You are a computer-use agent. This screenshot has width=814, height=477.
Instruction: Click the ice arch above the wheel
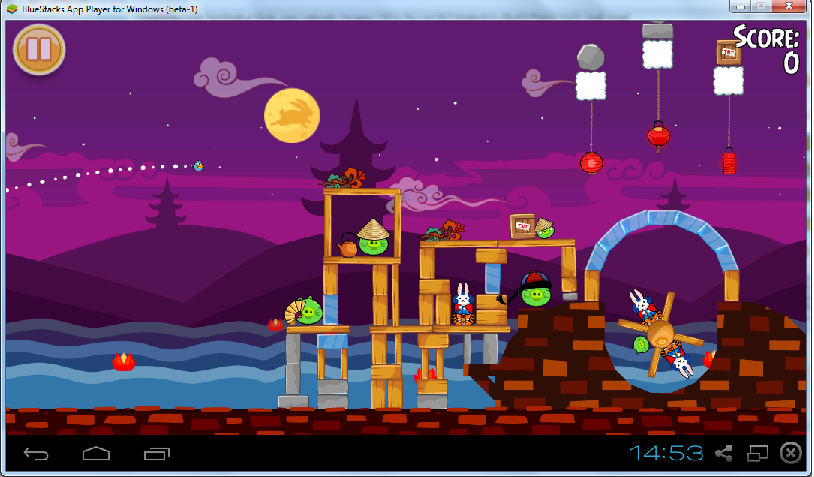coord(662,238)
